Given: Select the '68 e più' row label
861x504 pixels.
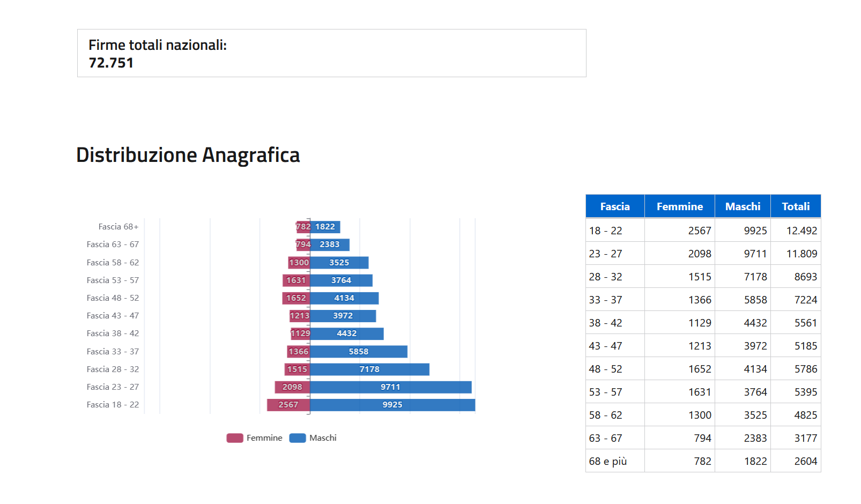Looking at the screenshot, I should (608, 461).
